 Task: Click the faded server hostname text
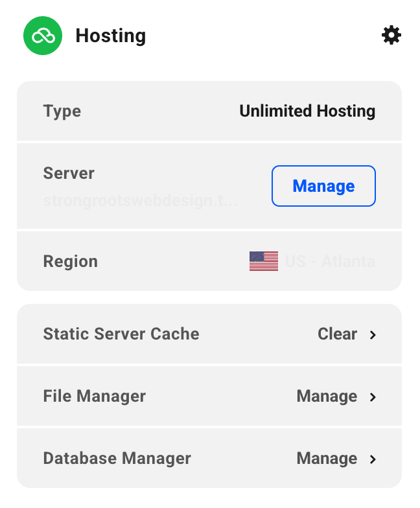pos(140,201)
